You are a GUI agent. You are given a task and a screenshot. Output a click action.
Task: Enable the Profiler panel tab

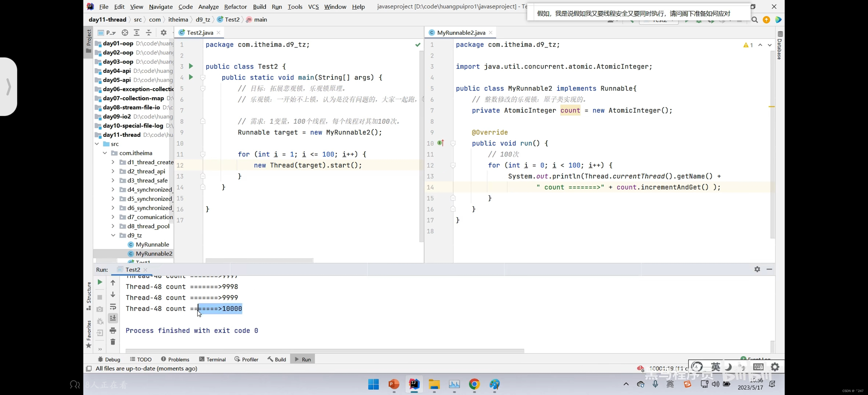point(250,359)
